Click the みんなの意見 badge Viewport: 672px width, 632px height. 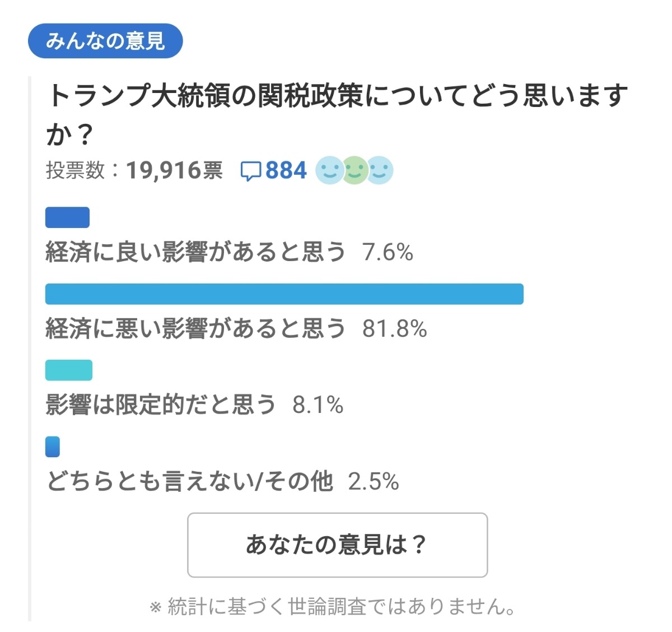click(106, 40)
